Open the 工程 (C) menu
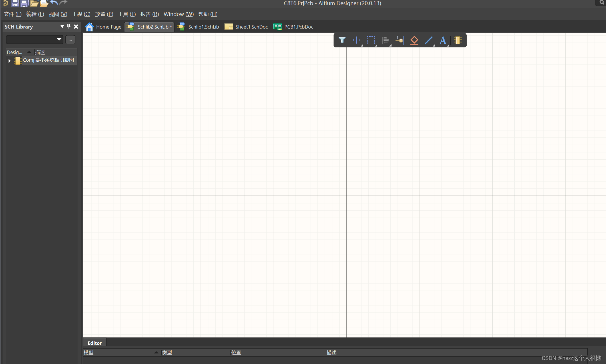Viewport: 606px width, 364px height. pyautogui.click(x=81, y=14)
